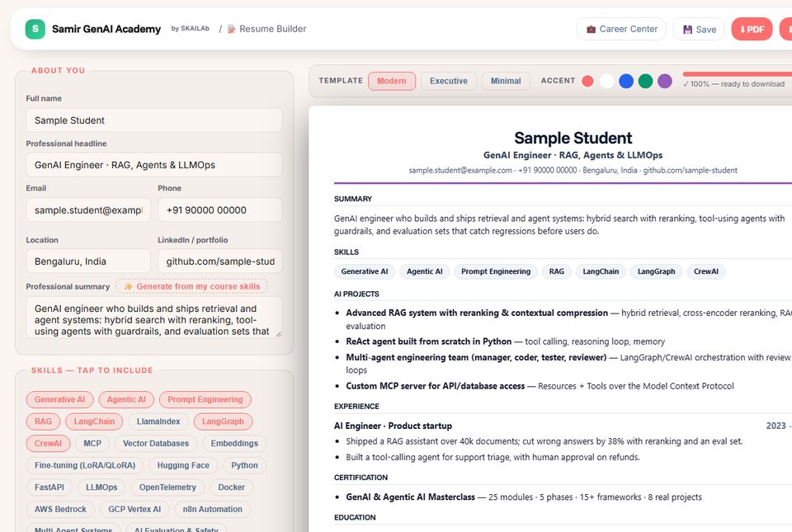The image size is (792, 532).
Task: Click Generate from my course skills
Action: 191,286
